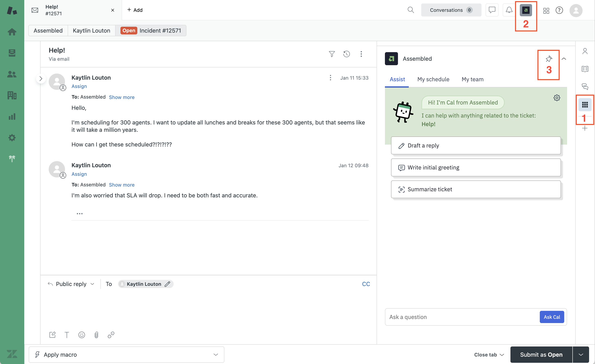Click Submit as Open button
The image size is (595, 364).
541,355
